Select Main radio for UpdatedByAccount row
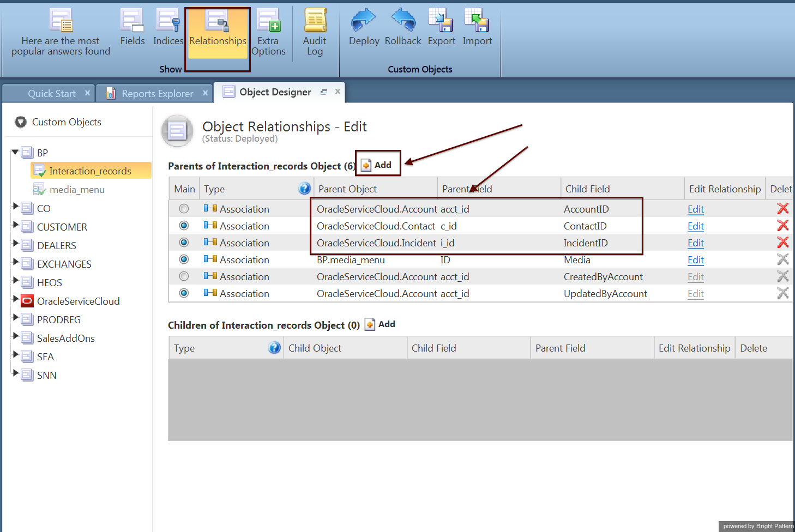The height and width of the screenshot is (532, 795). coord(184,293)
